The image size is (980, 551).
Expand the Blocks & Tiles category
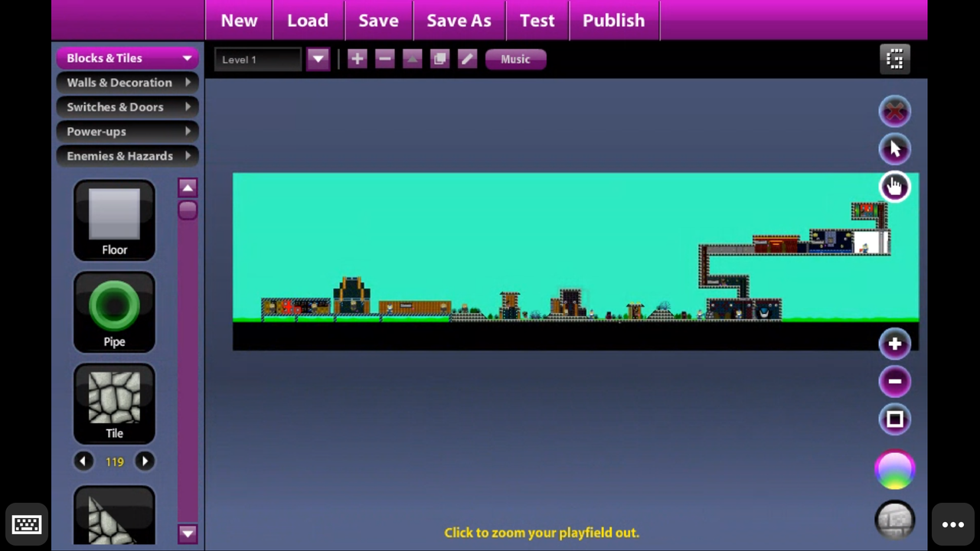tap(127, 58)
